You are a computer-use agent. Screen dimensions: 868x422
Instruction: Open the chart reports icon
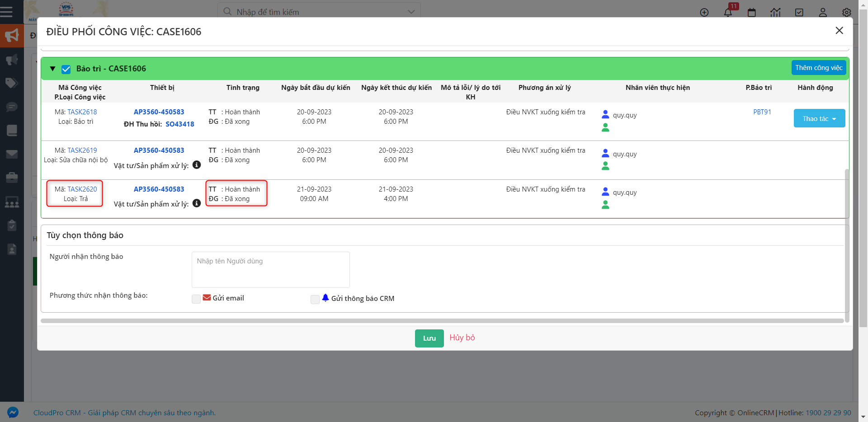(775, 12)
